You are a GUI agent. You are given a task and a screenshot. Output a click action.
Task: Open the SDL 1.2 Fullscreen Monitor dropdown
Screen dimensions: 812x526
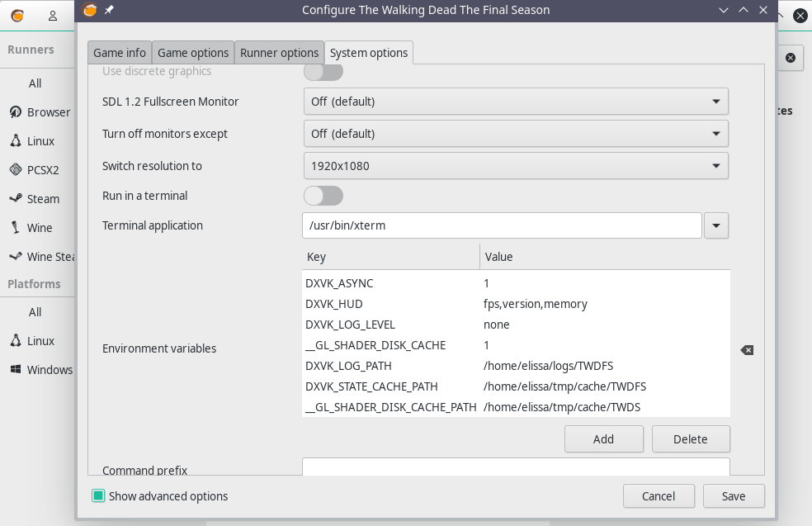pos(516,102)
